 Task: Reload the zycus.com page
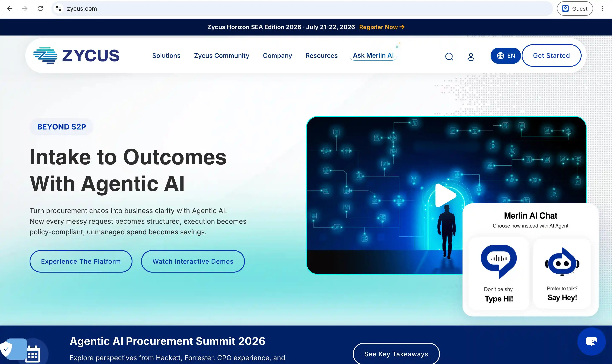40,9
